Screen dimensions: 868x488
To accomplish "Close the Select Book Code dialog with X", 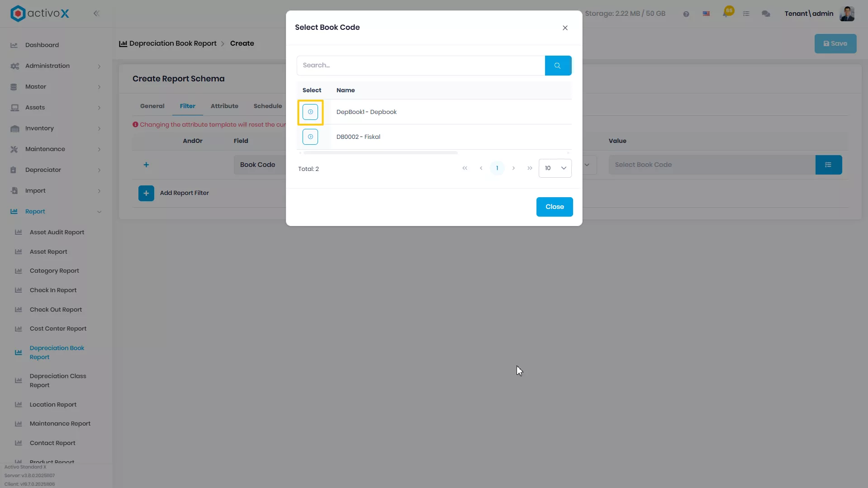I will pos(565,28).
